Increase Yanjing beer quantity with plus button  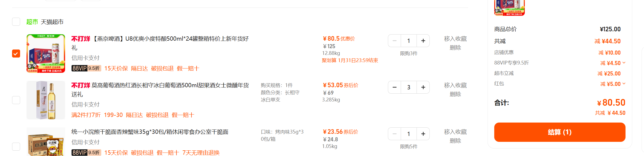click(423, 41)
